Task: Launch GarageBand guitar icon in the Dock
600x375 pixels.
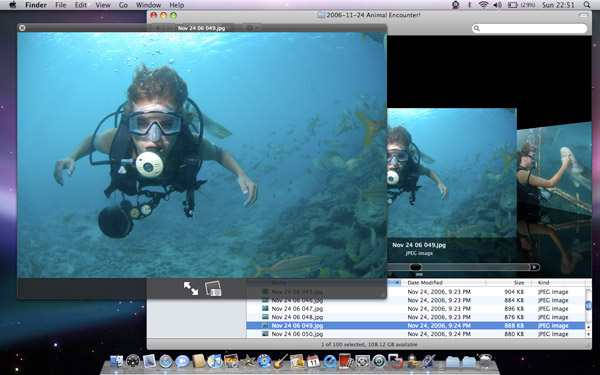Action: tap(280, 361)
